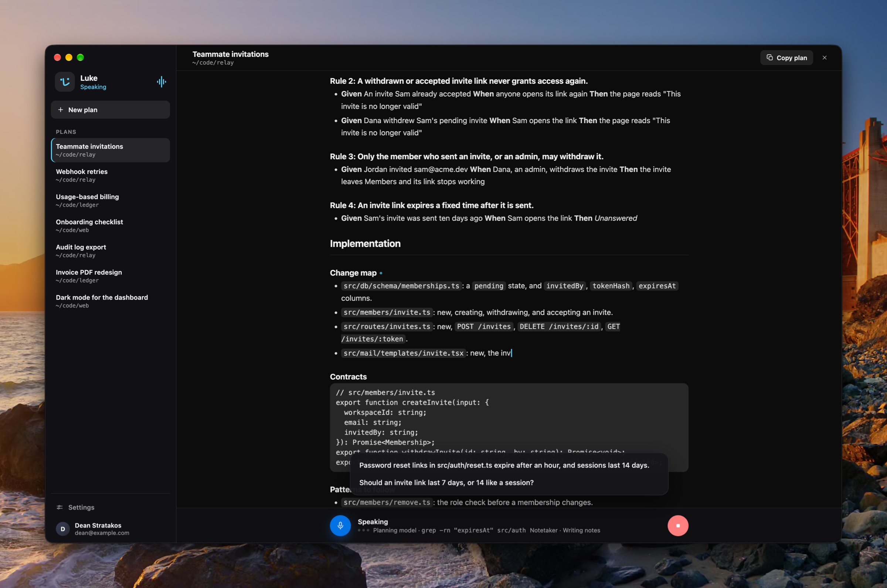
Task: Click the Rule 3 heading
Action: pyautogui.click(x=466, y=156)
